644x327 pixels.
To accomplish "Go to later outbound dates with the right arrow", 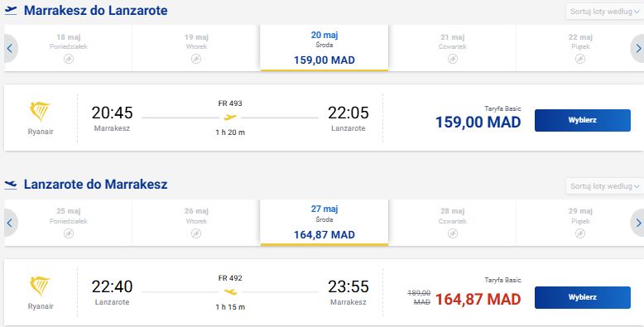I will click(637, 49).
